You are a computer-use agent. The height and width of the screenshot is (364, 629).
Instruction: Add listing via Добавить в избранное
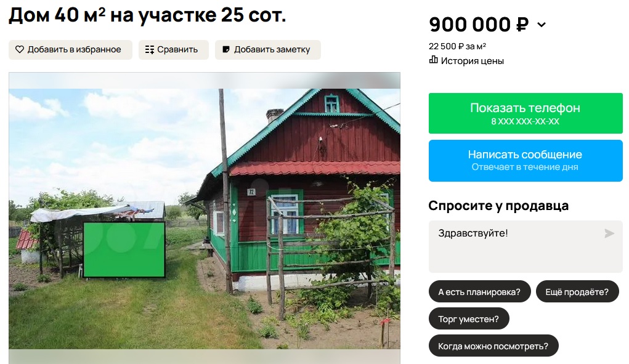(x=71, y=50)
